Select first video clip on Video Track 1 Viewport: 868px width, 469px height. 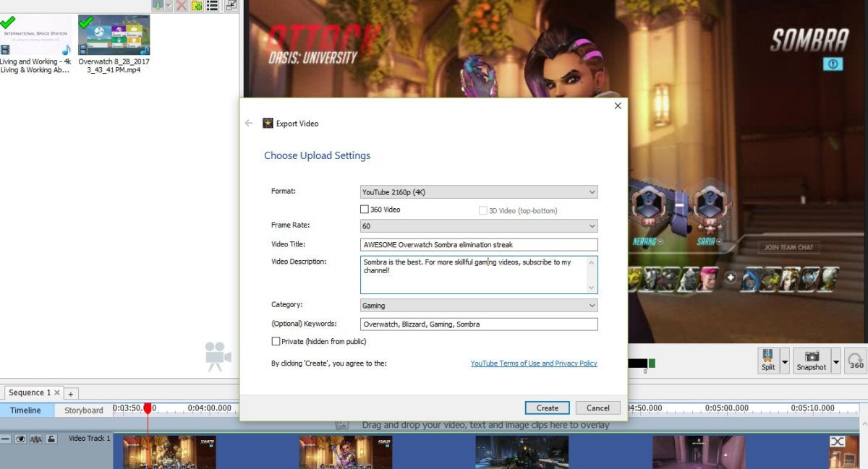(x=169, y=452)
